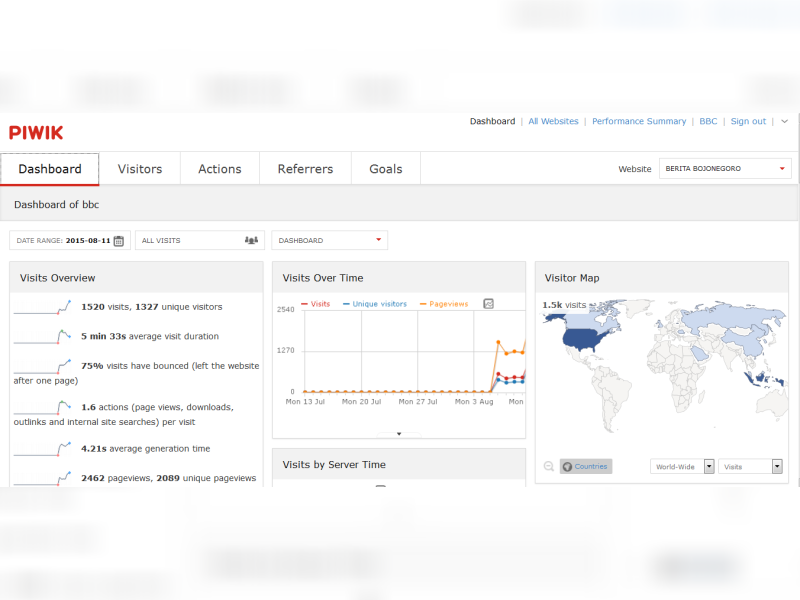
Task: Click the Sign out link
Action: 748,121
